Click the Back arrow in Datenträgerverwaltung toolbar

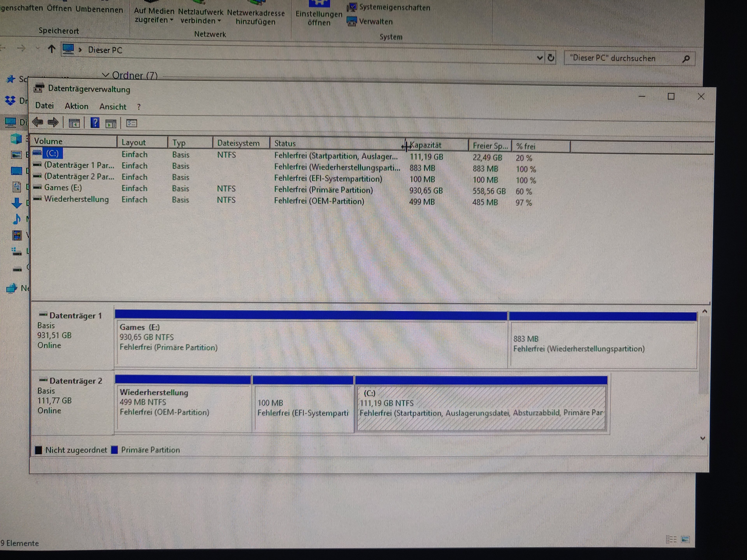coord(38,122)
